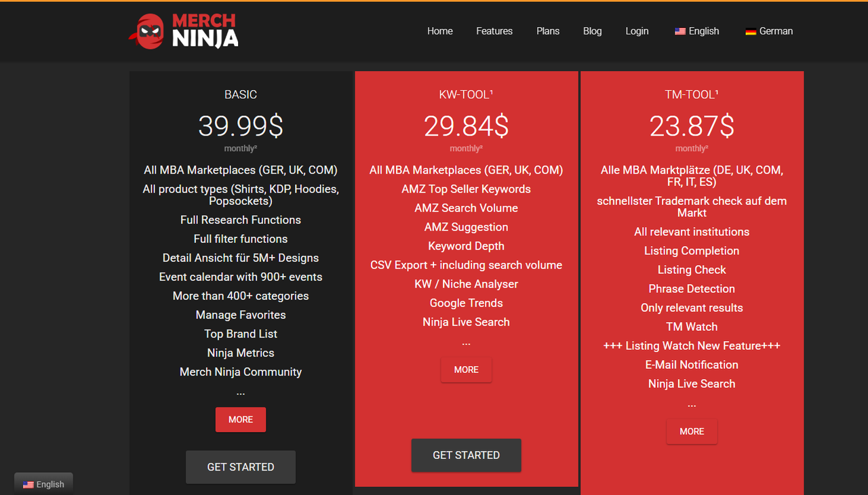This screenshot has width=868, height=495.
Task: Click GET STARTED under the KW-TOOL plan
Action: click(x=467, y=455)
